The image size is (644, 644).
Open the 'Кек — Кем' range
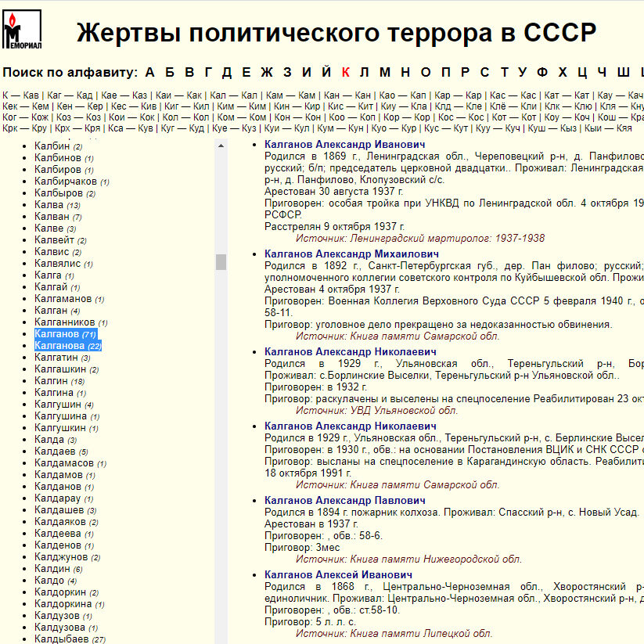tap(26, 106)
